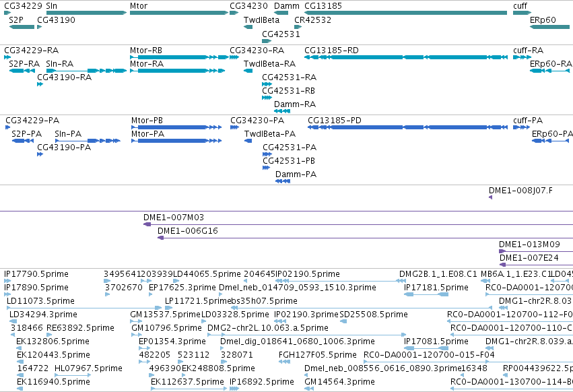This screenshot has height=392, width=573.
Task: Click the CG13185 gene feature
Action: [405, 13]
